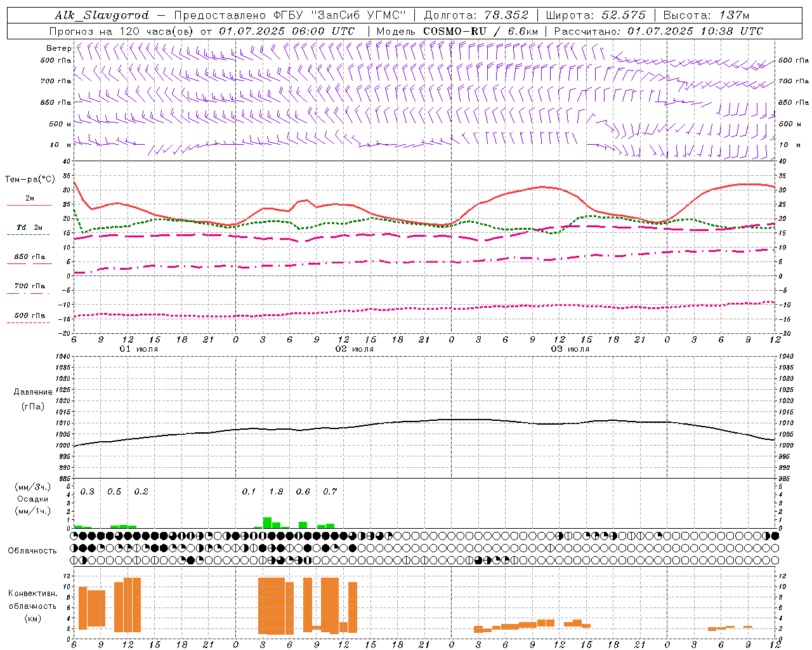Click the Td 2м dew point legend entry
This screenshot has width=812, height=650.
(29, 228)
